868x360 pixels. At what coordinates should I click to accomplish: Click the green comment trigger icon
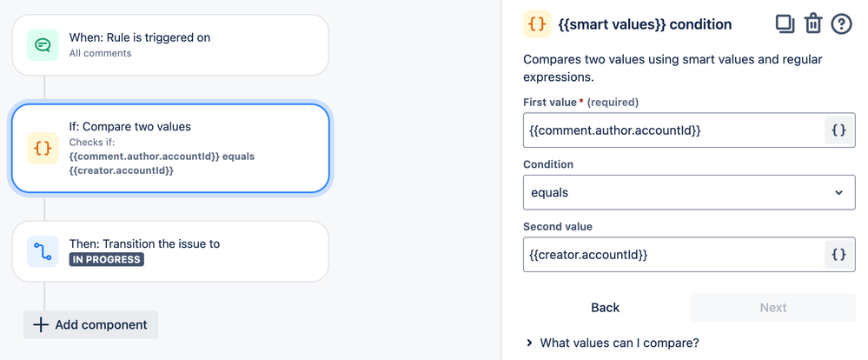point(43,44)
